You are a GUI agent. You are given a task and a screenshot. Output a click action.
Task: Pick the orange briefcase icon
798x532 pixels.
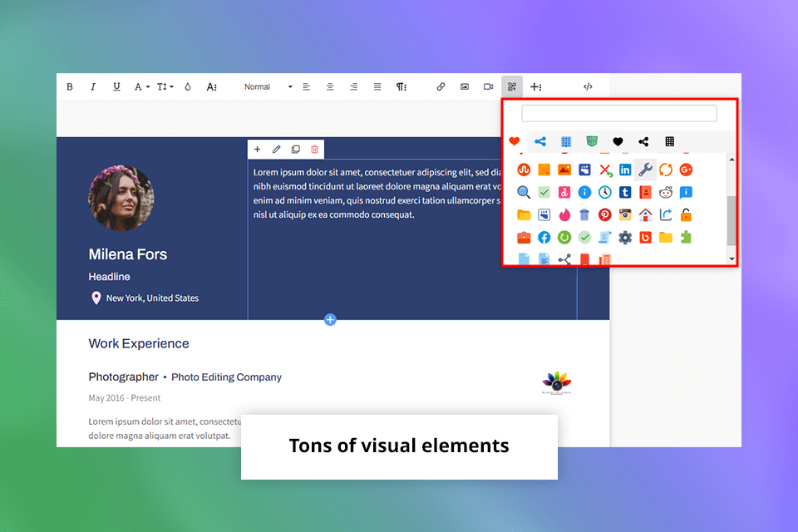524,237
